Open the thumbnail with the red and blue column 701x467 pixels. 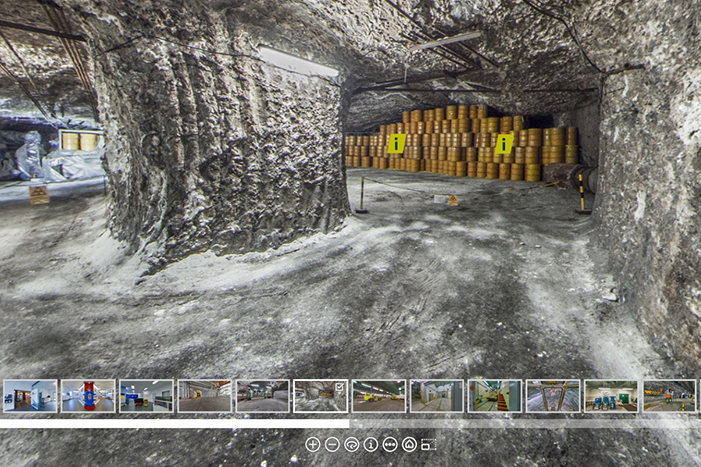pyautogui.click(x=88, y=396)
